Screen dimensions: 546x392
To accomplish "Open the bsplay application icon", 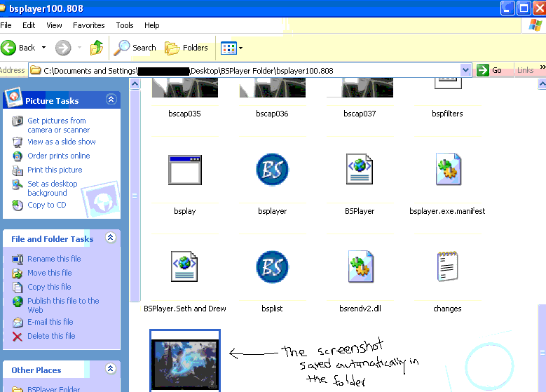I will tap(185, 170).
